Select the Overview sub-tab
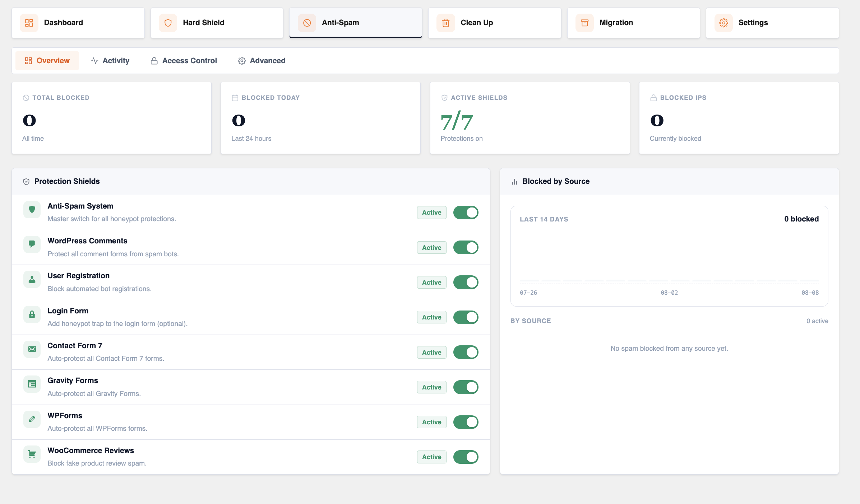 click(x=47, y=61)
